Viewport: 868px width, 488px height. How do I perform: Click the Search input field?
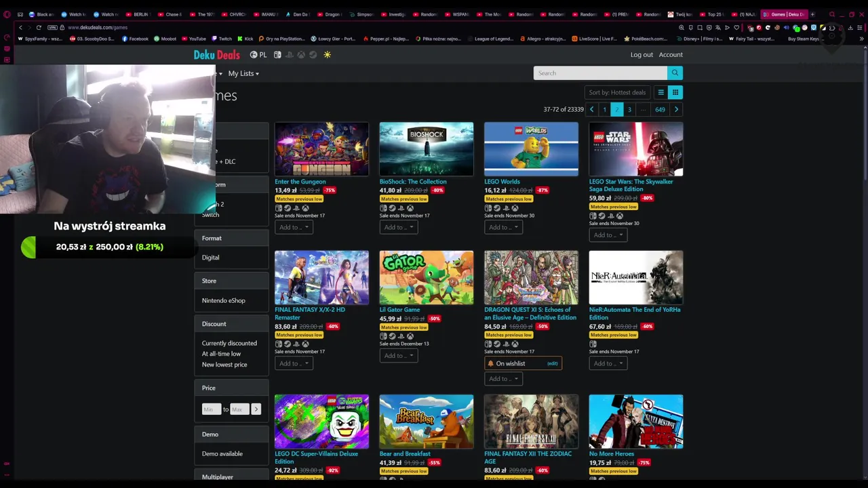(600, 73)
